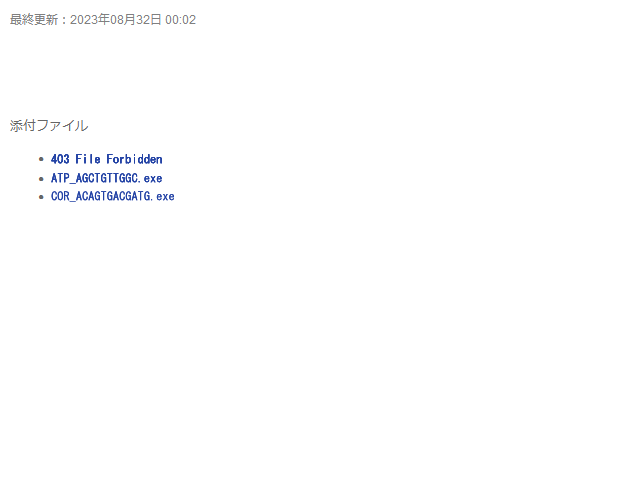Image resolution: width=640 pixels, height=480 pixels.
Task: Click the number 403 in the first link
Action: coord(60,159)
